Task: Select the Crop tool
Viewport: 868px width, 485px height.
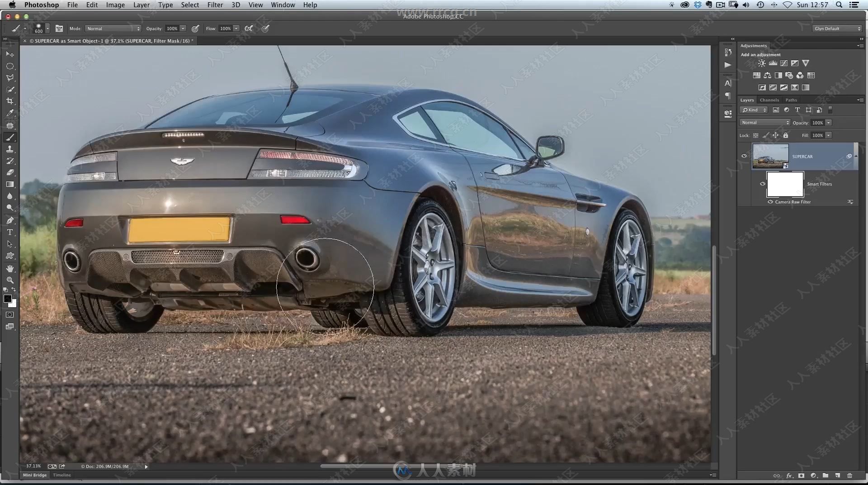Action: 9,101
